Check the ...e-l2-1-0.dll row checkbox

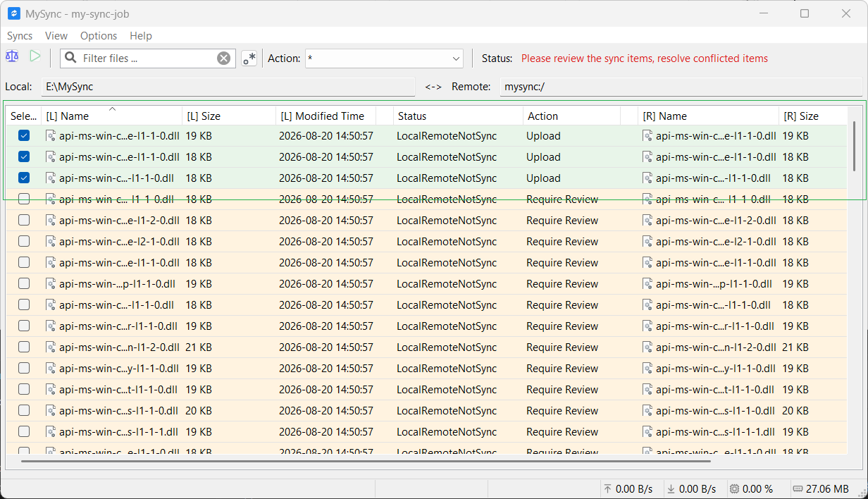(24, 242)
